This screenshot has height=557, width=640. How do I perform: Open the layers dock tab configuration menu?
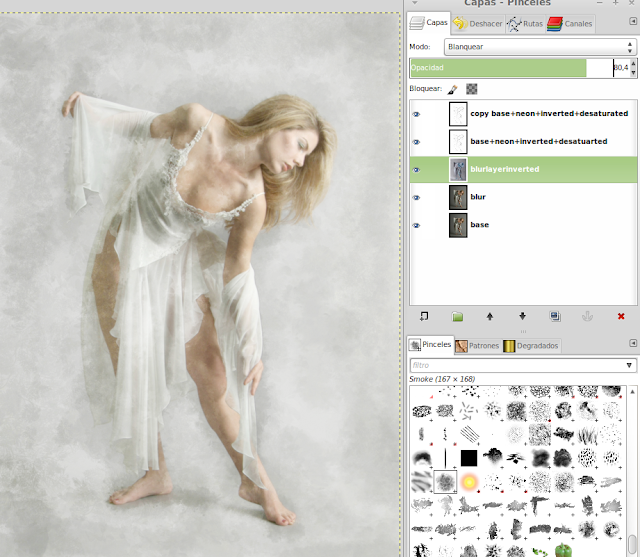[x=632, y=21]
